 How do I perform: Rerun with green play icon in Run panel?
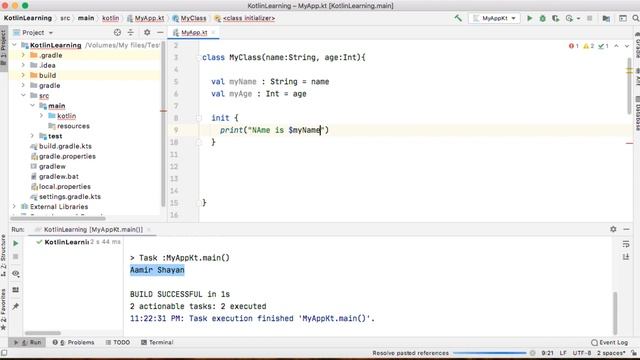[x=16, y=243]
